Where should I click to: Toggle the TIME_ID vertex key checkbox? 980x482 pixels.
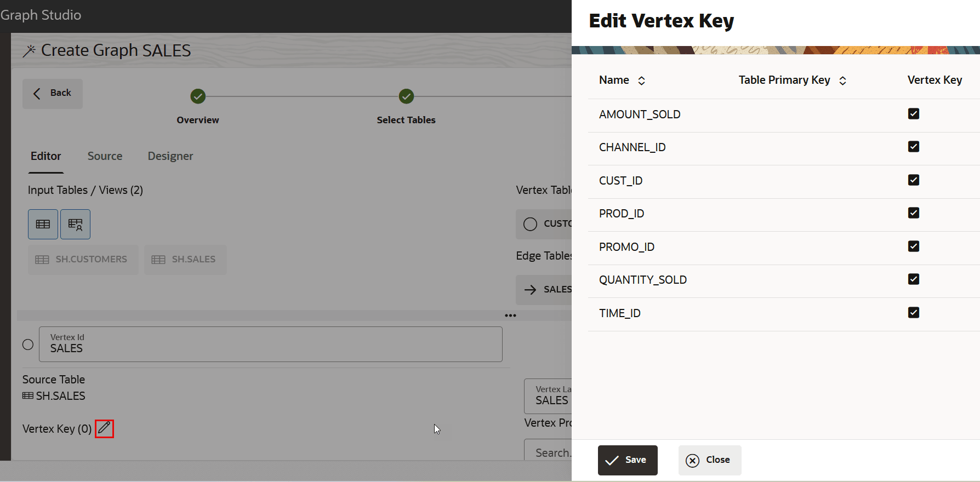[x=913, y=313]
